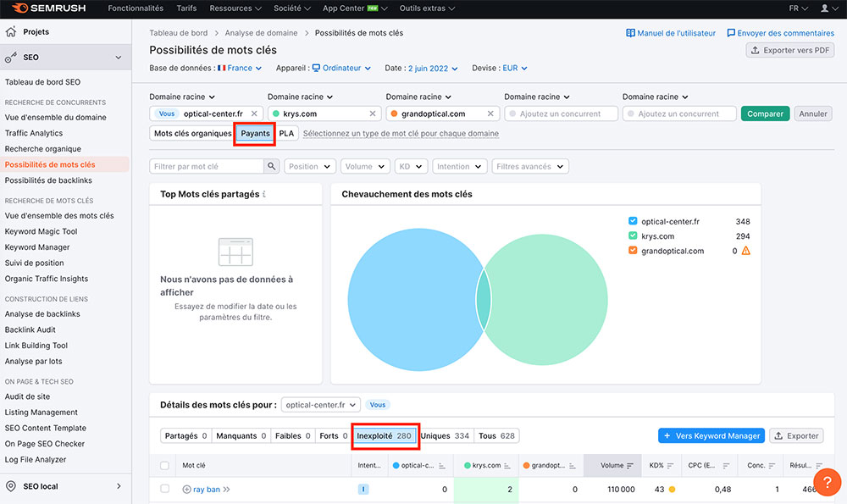Toggle optical-center.fr checkbox in chart legend
This screenshot has height=504, width=847.
pos(633,221)
